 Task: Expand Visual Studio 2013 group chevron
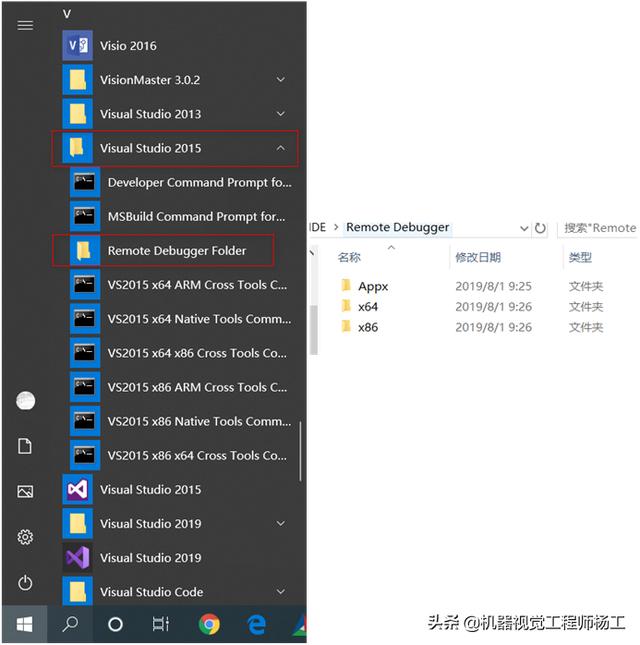[281, 113]
